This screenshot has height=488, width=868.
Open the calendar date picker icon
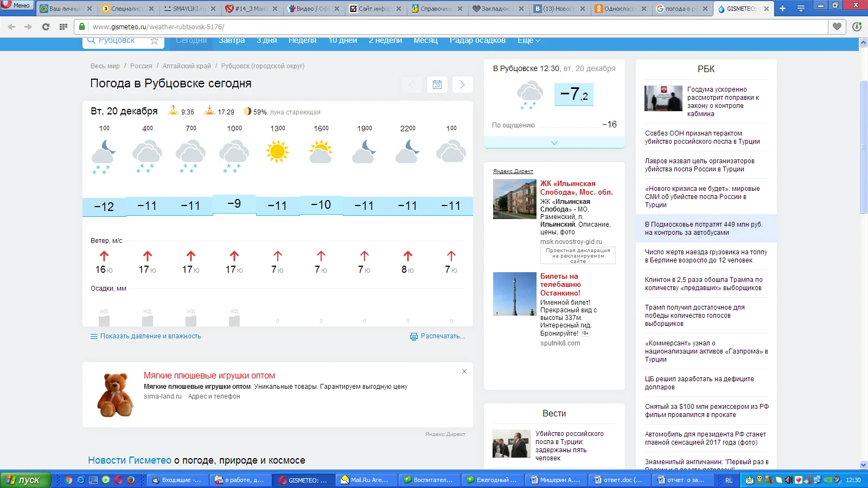pos(437,85)
